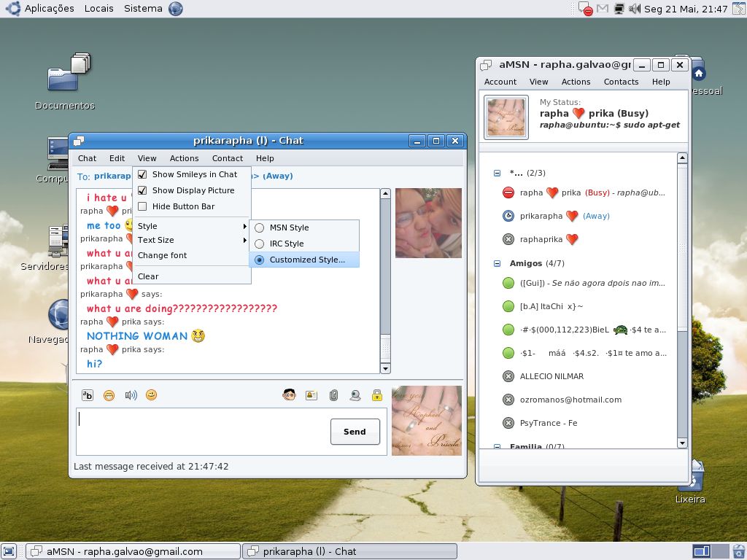Click the web browser globe in top panel
Viewport: 747px width, 560px height.
175,9
